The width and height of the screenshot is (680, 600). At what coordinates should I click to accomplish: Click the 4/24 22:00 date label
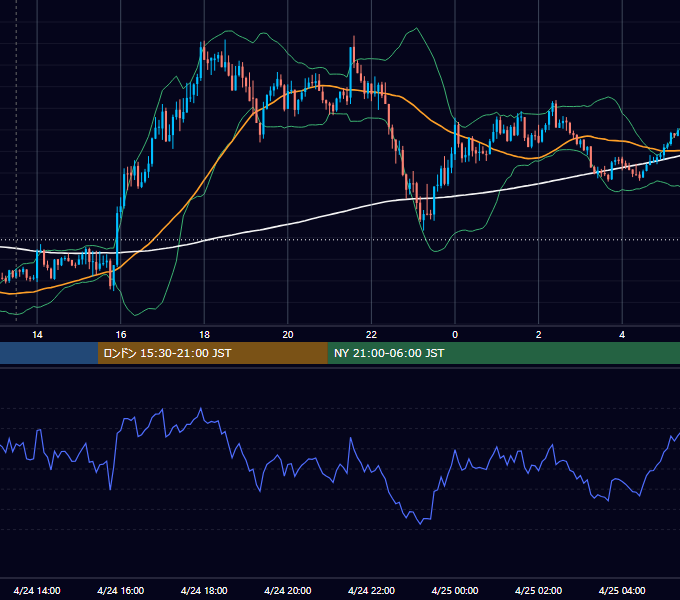point(371,590)
